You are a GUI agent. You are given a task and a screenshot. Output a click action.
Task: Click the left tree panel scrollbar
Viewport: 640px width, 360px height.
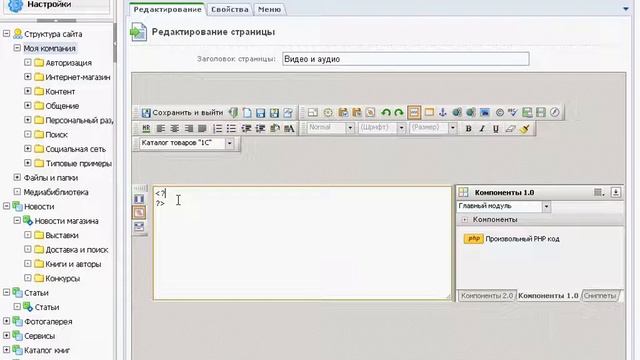115,43
